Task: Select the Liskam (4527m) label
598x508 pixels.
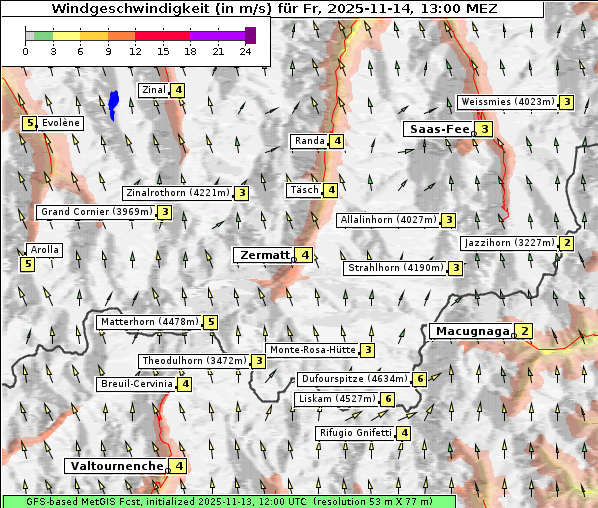Action: pos(337,399)
